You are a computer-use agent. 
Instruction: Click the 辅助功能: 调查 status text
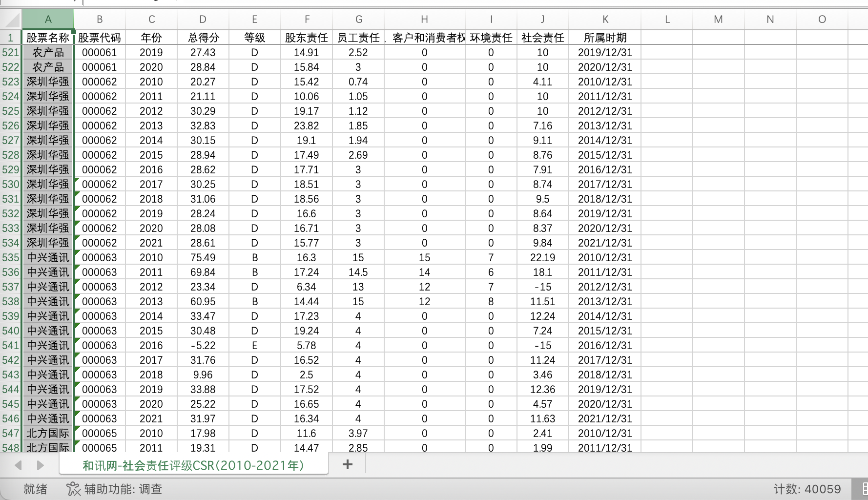(123, 489)
